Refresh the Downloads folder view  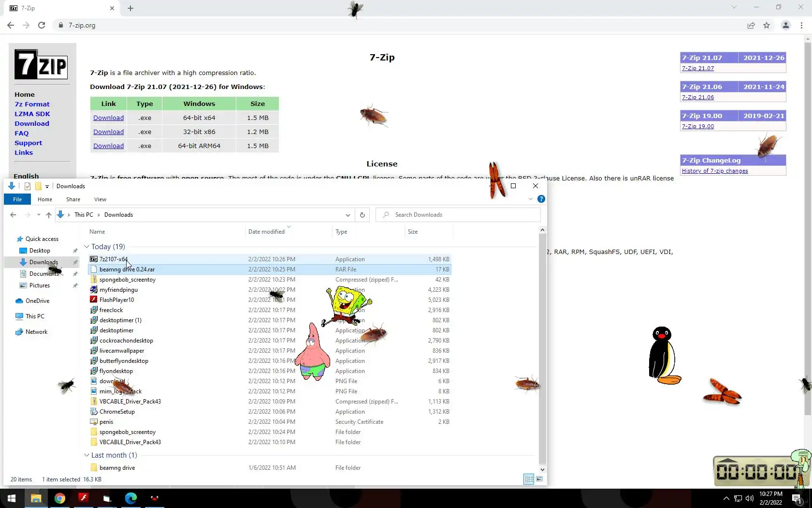[x=362, y=215]
